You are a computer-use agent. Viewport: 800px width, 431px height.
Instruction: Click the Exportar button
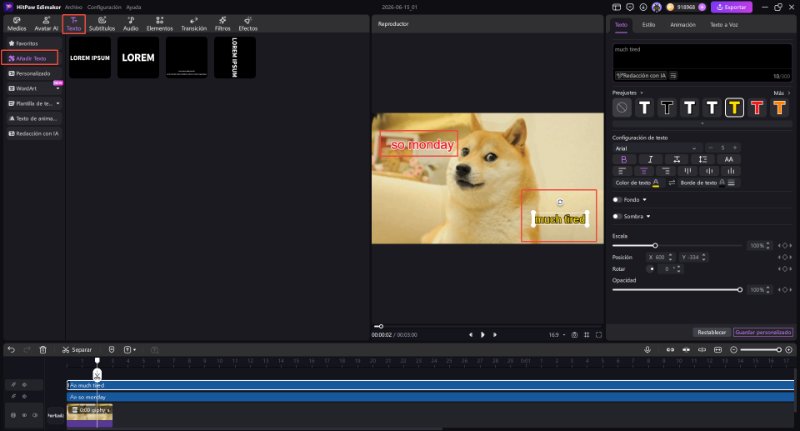[x=732, y=7]
